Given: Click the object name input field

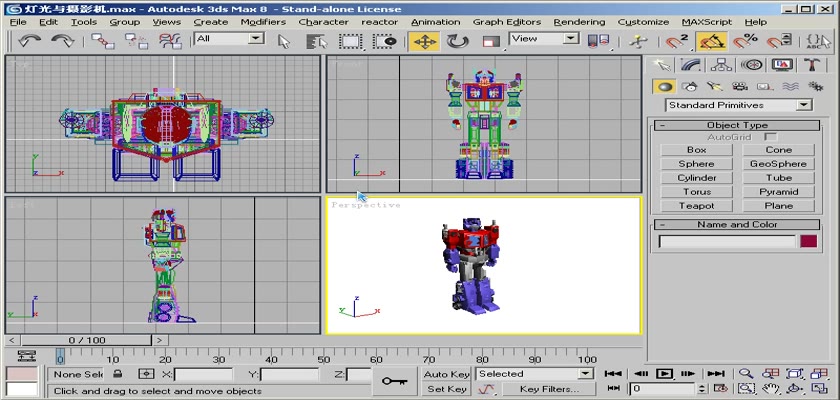Looking at the screenshot, I should [x=727, y=241].
